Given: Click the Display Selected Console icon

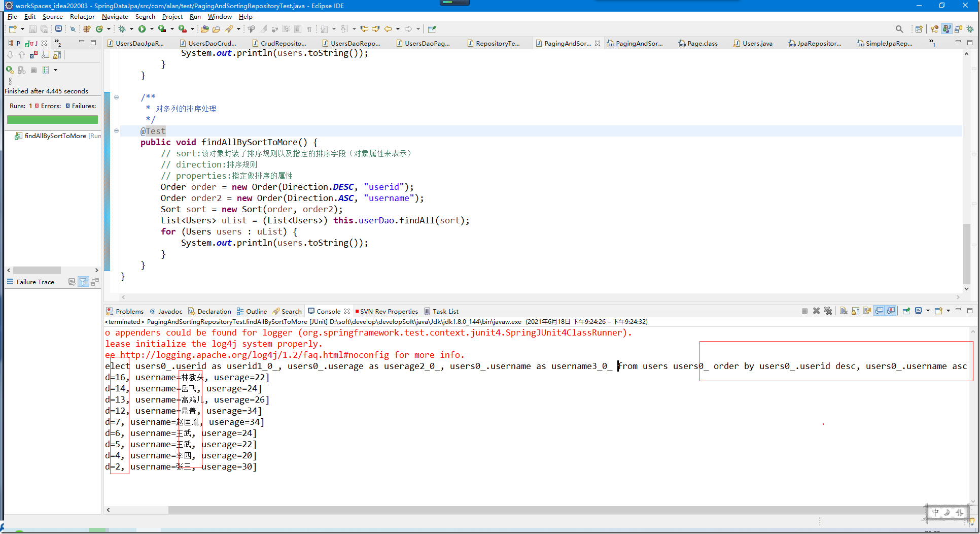Looking at the screenshot, I should click(919, 311).
